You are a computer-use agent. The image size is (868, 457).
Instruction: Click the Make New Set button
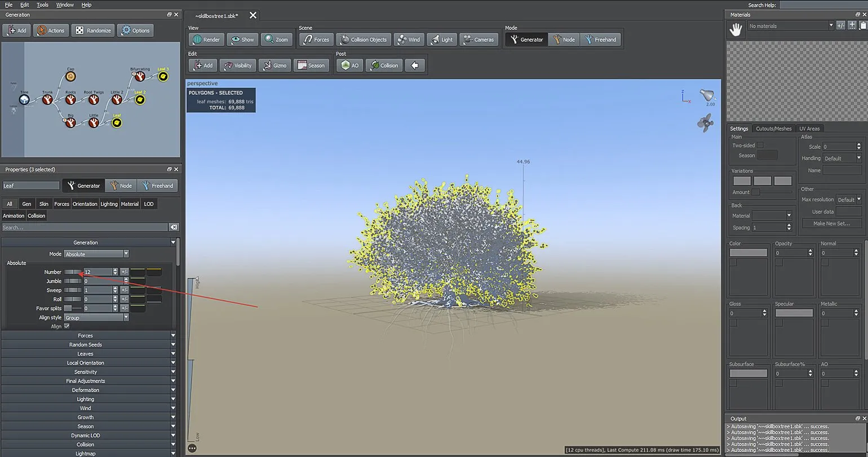point(833,223)
